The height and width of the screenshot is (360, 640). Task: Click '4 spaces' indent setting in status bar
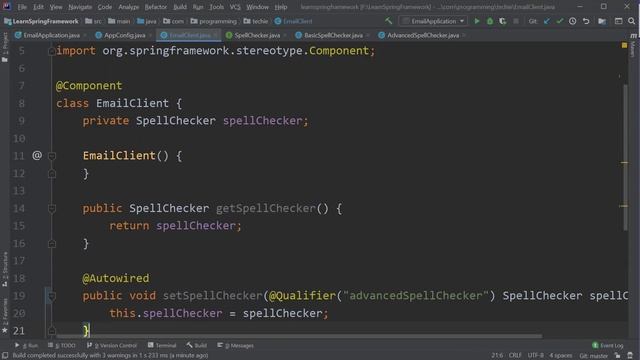pyautogui.click(x=561, y=356)
